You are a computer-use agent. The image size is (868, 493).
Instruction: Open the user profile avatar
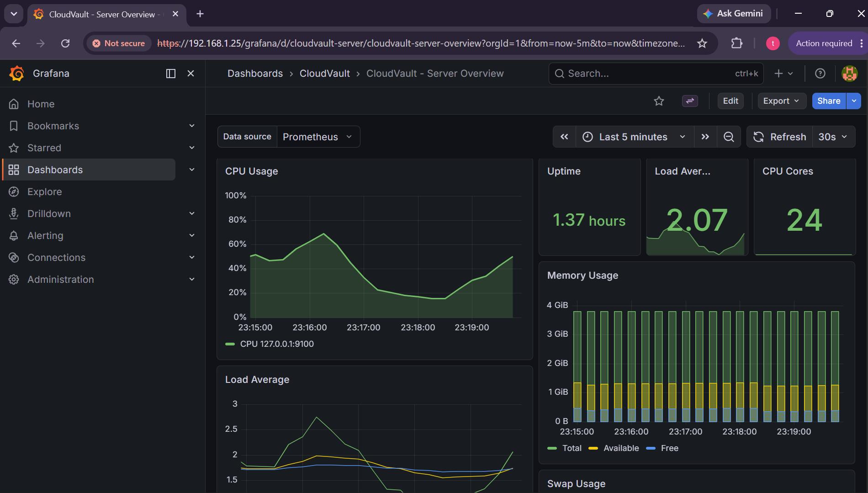point(849,74)
